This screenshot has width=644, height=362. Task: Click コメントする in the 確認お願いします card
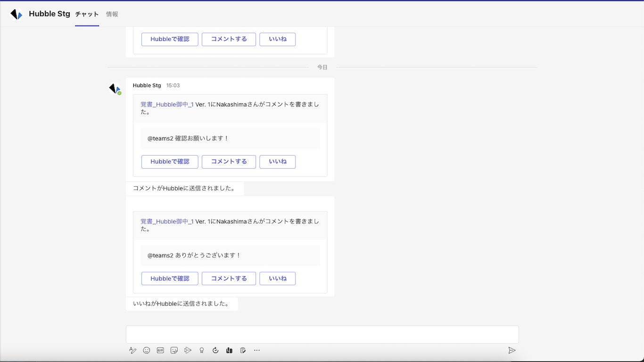(x=229, y=162)
